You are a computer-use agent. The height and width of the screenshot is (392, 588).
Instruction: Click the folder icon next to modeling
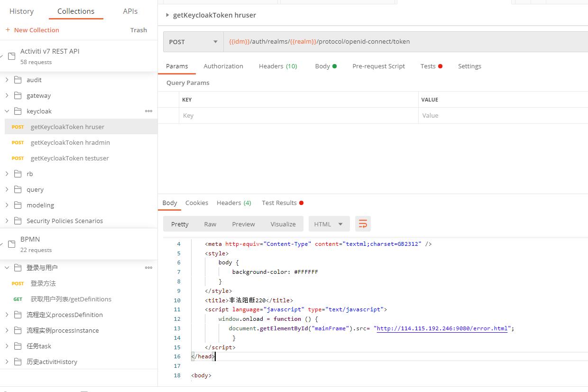18,205
